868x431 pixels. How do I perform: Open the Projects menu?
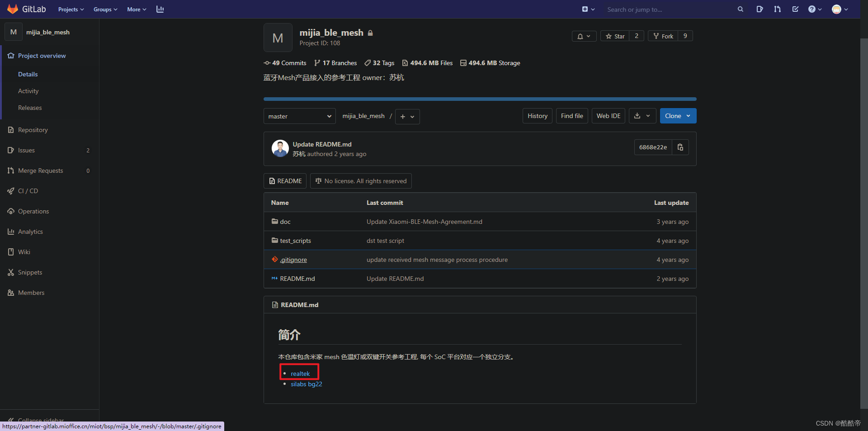click(x=71, y=9)
